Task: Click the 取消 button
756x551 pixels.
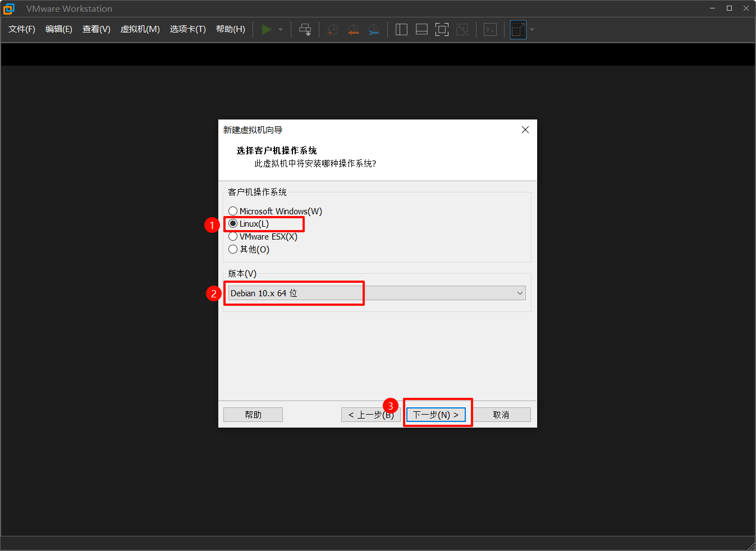Action: [501, 415]
